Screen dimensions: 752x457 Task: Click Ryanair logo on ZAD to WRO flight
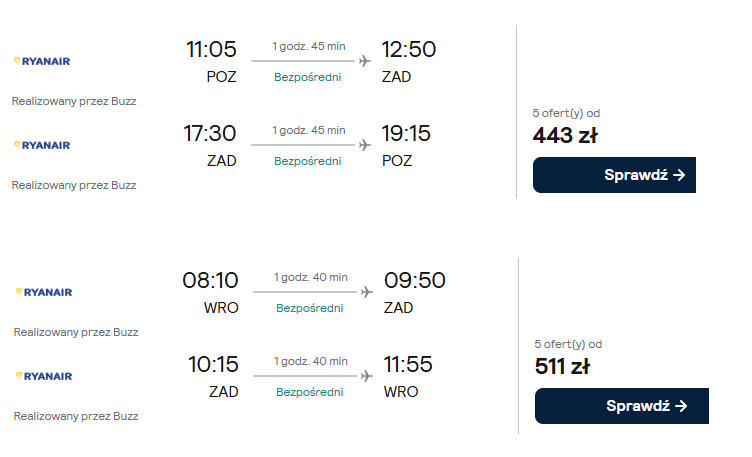43,376
